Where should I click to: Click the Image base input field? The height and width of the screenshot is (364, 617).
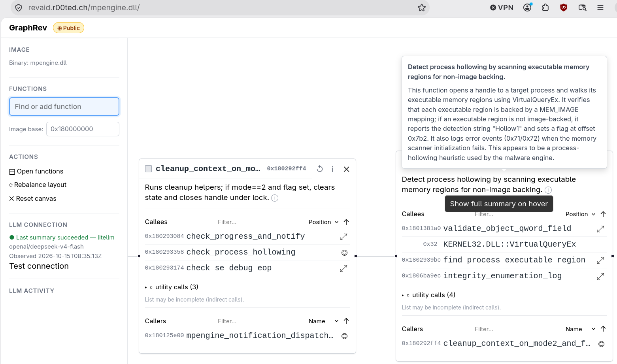83,129
